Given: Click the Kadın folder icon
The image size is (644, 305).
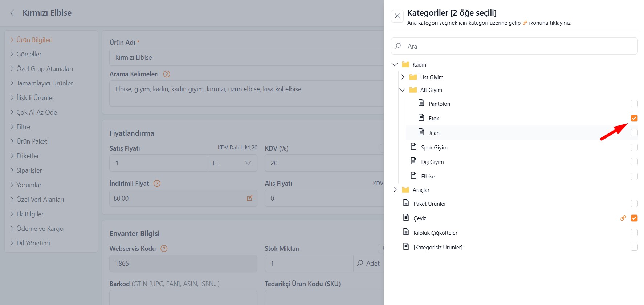Looking at the screenshot, I should [405, 64].
